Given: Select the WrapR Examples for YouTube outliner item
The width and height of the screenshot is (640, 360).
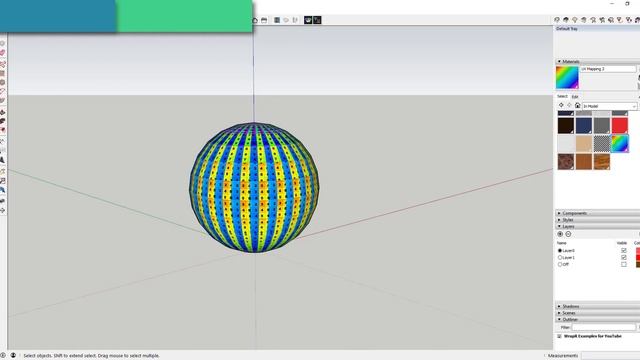Looking at the screenshot, I should click(593, 336).
